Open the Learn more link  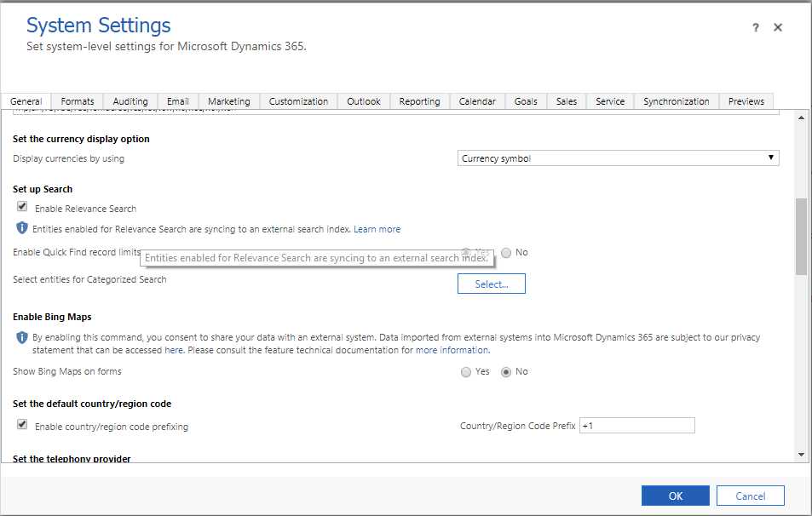tap(377, 229)
